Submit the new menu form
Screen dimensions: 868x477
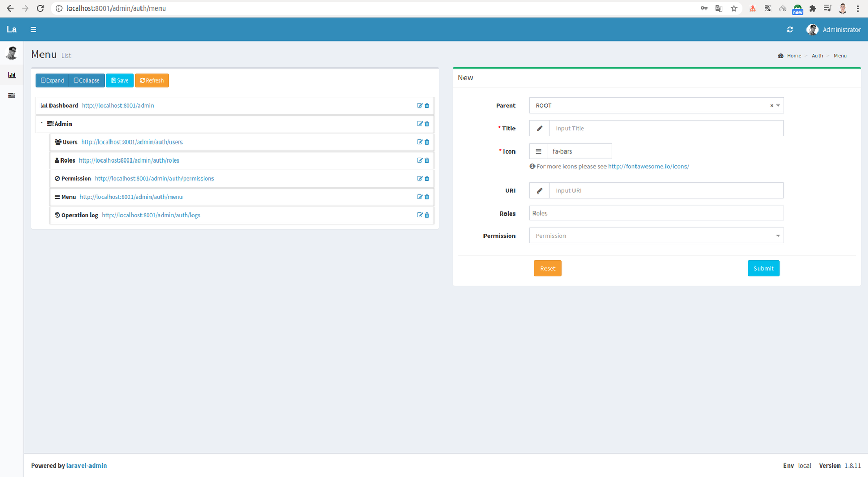(x=763, y=268)
